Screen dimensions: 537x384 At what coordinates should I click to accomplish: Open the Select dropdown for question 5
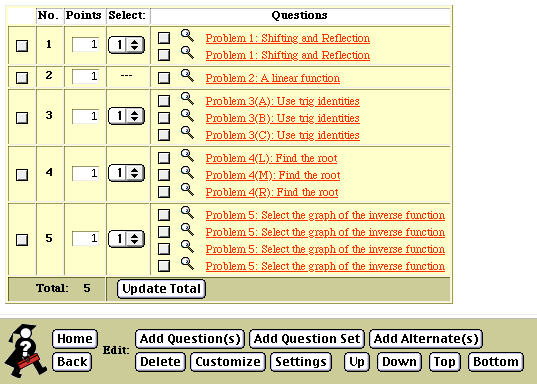pos(126,239)
